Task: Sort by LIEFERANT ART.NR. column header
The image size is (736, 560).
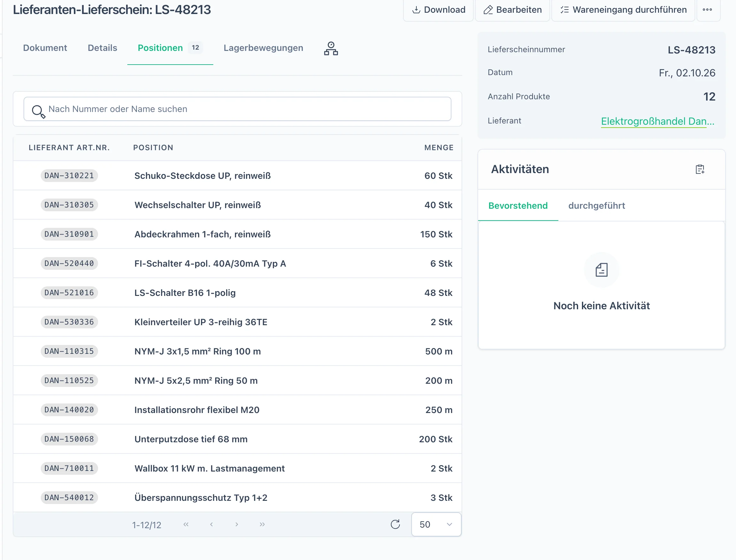Action: pos(69,148)
